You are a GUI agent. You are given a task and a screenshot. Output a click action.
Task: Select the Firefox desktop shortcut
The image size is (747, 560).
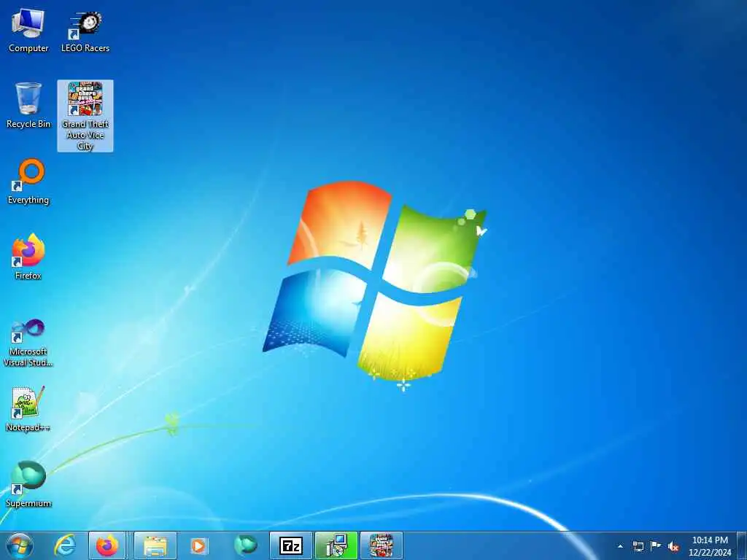click(x=28, y=257)
